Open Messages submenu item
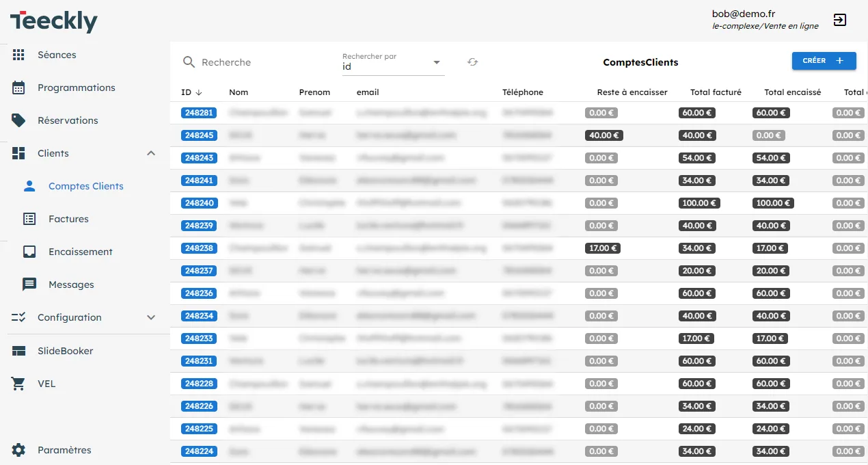Viewport: 868px width, 465px height. point(71,284)
